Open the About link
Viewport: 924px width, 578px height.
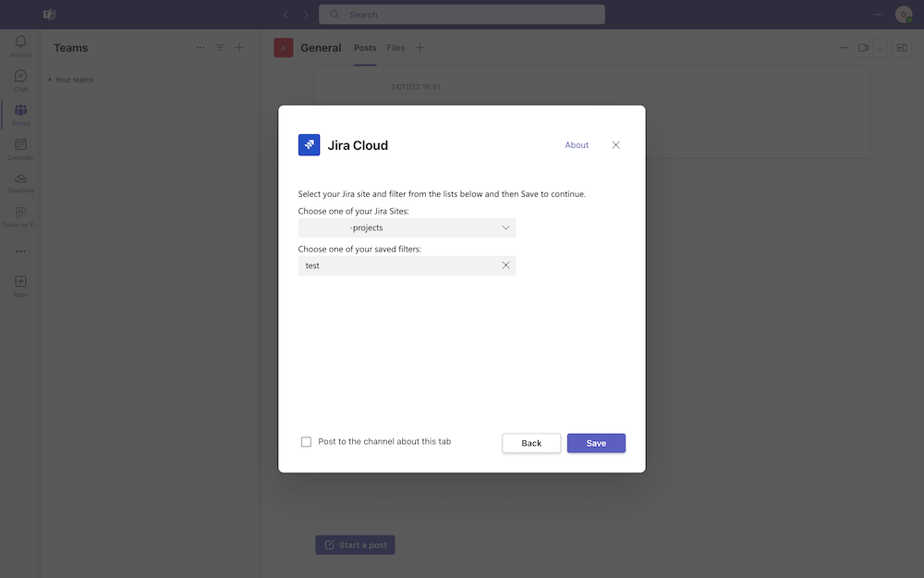[x=577, y=145]
